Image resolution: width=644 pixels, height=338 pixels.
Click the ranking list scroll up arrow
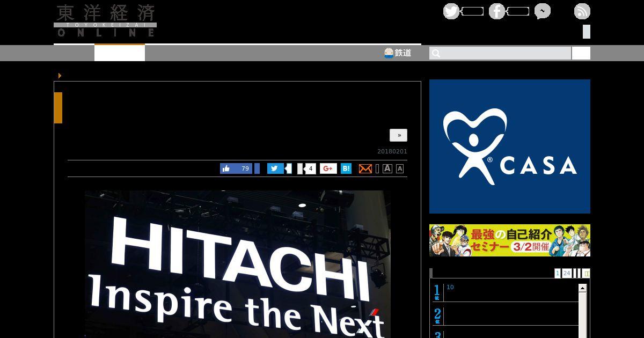[x=582, y=288]
